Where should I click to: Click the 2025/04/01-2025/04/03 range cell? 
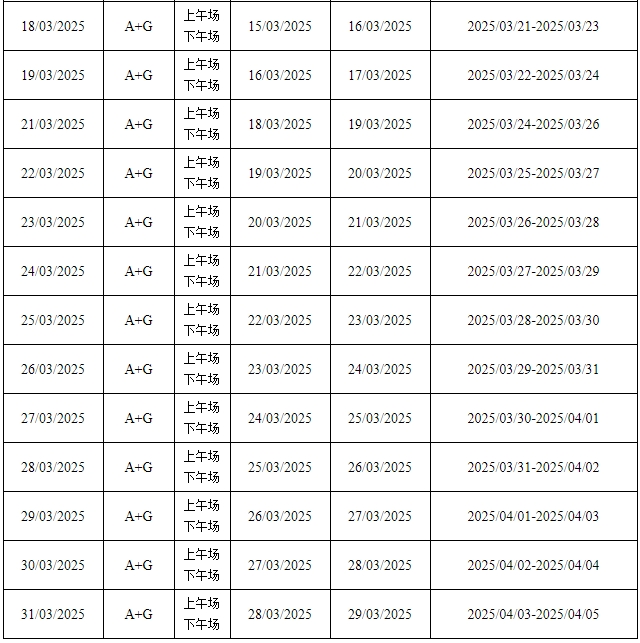coord(533,516)
